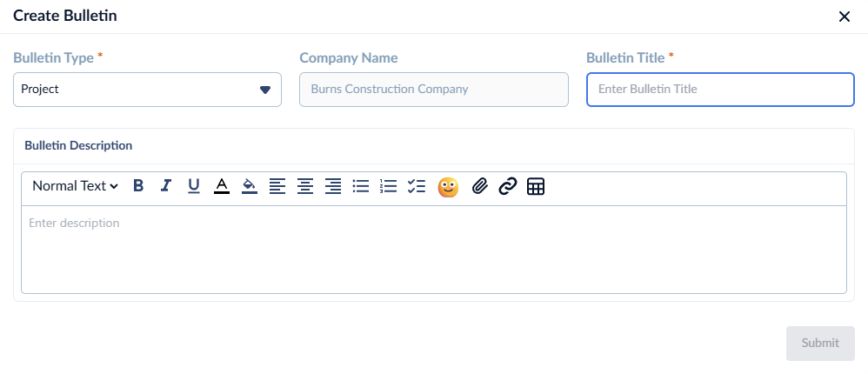The width and height of the screenshot is (868, 374).
Task: Focus the Enter description text area
Action: click(x=434, y=250)
